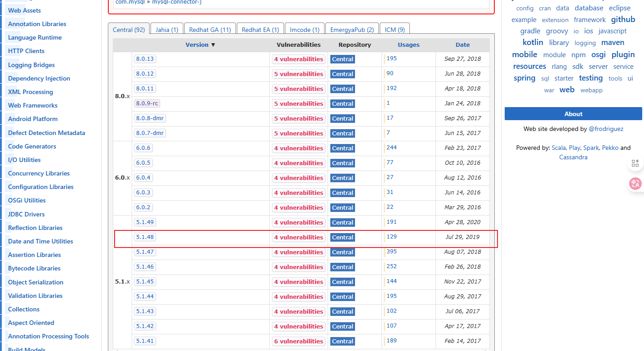
Task: Open JDBC Drivers category in sidebar
Action: tap(27, 214)
